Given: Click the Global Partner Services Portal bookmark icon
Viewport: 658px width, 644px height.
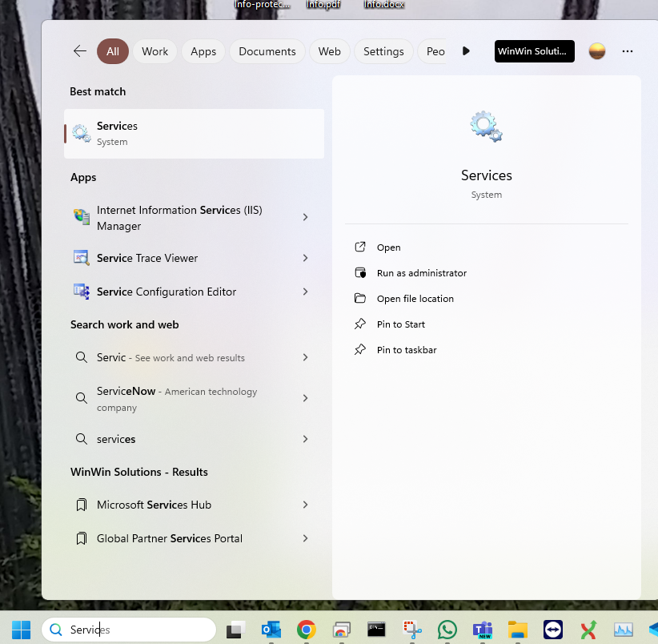Looking at the screenshot, I should [x=82, y=538].
